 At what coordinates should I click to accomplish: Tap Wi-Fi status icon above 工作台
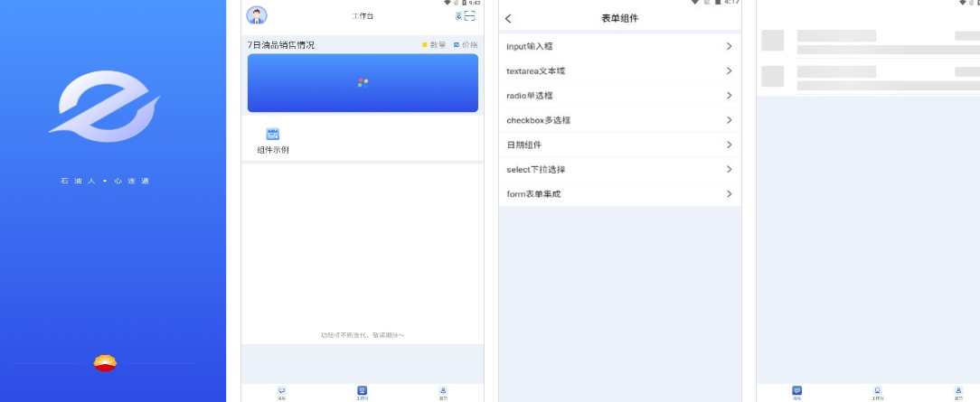tap(447, 3)
